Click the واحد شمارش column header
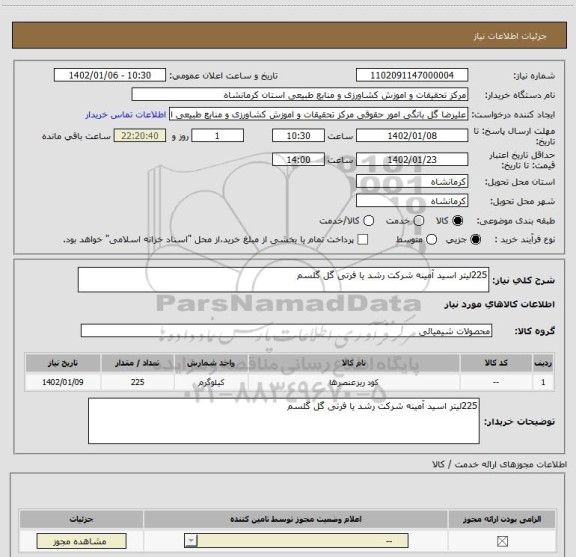Screen dimensions: 576x557 pos(211,363)
